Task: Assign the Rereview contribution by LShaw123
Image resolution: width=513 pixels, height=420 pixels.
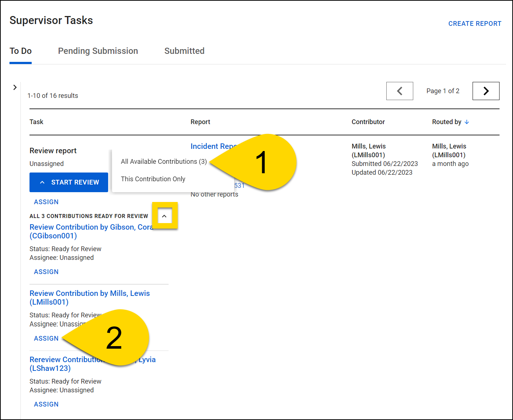Action: [46, 404]
